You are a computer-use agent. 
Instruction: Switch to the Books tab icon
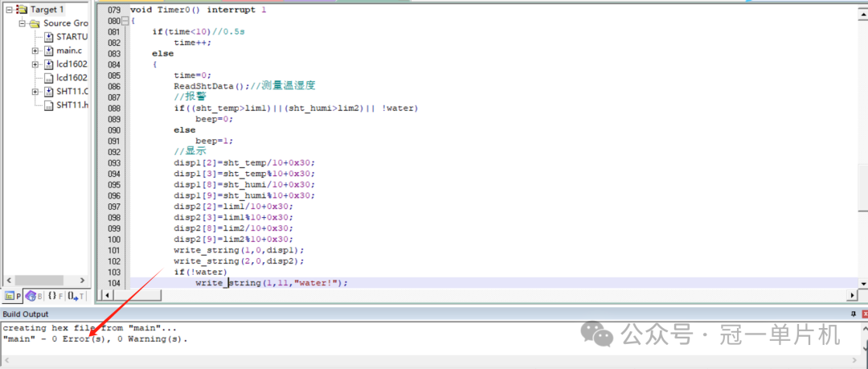click(x=32, y=296)
